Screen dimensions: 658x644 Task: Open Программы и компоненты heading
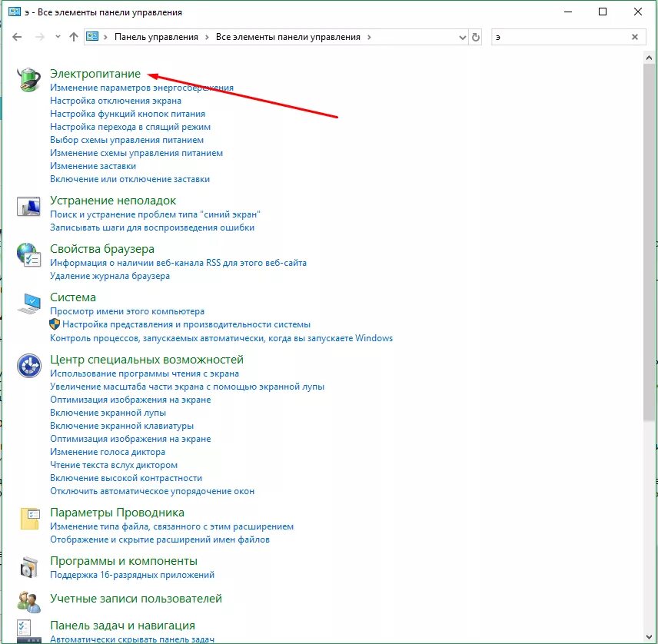pos(124,561)
